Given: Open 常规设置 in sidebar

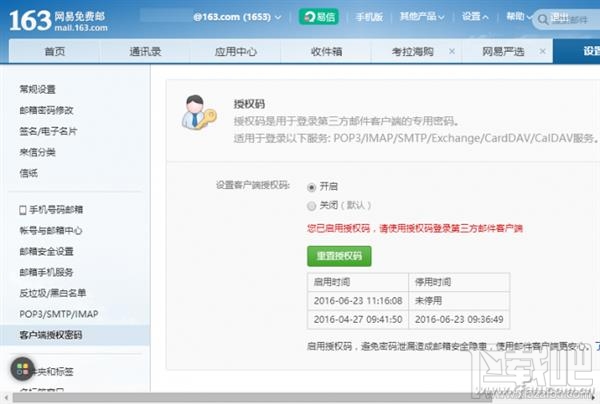Looking at the screenshot, I should (38, 89).
